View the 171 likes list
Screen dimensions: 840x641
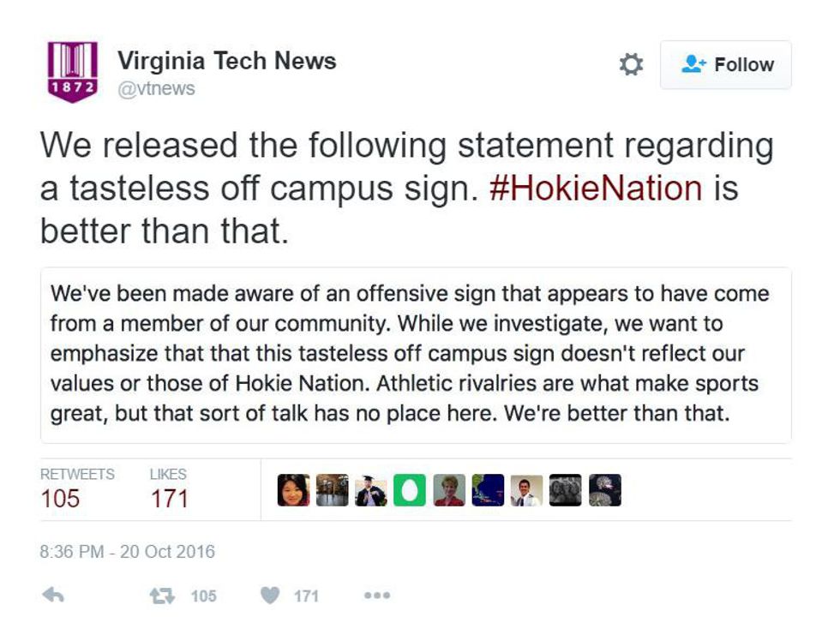[x=169, y=498]
